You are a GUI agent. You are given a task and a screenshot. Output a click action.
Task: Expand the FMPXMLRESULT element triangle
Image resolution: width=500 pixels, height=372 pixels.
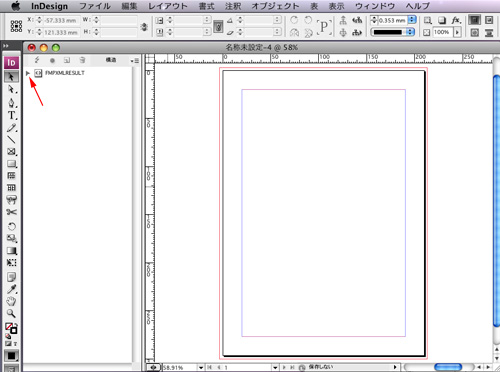(x=28, y=73)
